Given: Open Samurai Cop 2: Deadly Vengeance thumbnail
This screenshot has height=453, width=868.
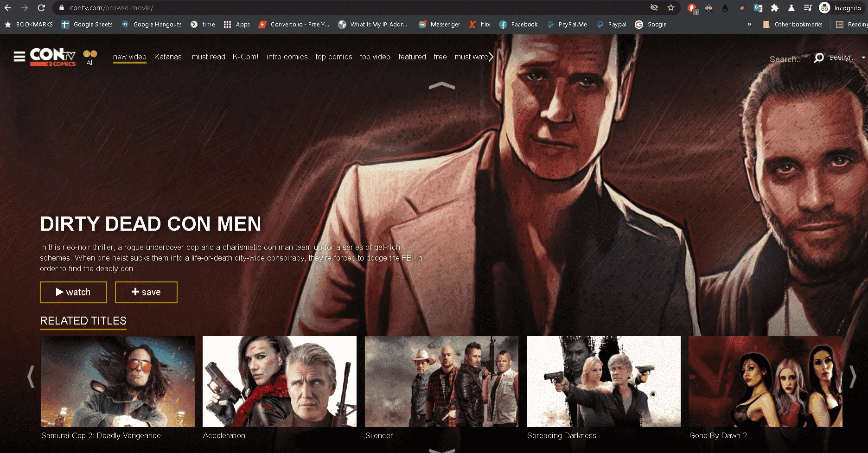Looking at the screenshot, I should click(x=118, y=382).
